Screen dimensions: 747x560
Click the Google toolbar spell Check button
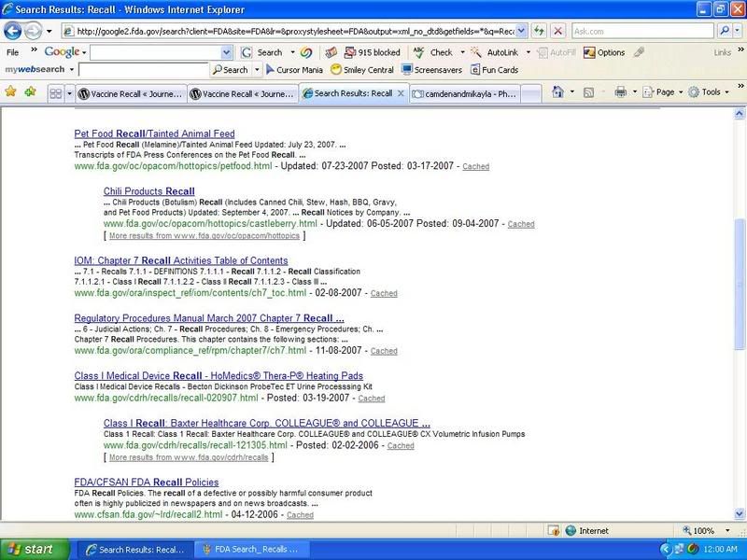433,52
